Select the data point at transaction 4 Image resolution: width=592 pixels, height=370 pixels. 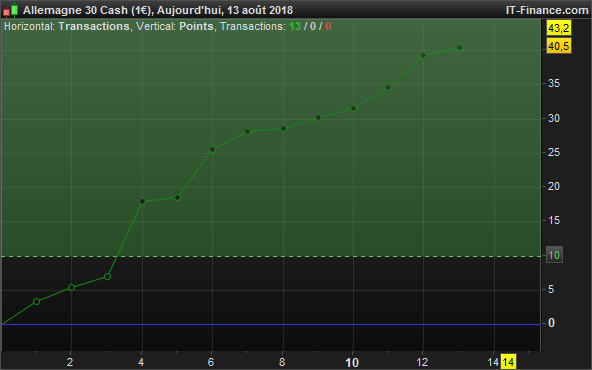pos(142,201)
